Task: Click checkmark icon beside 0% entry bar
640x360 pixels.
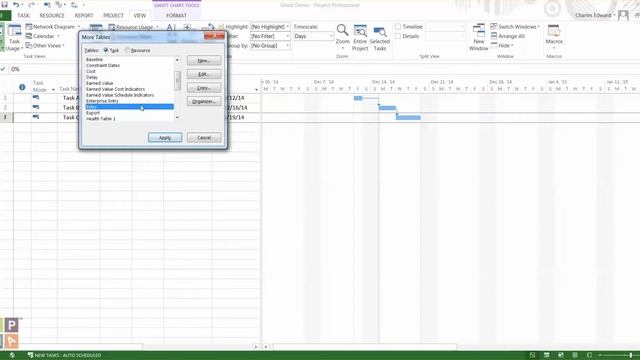Action: 3,69
